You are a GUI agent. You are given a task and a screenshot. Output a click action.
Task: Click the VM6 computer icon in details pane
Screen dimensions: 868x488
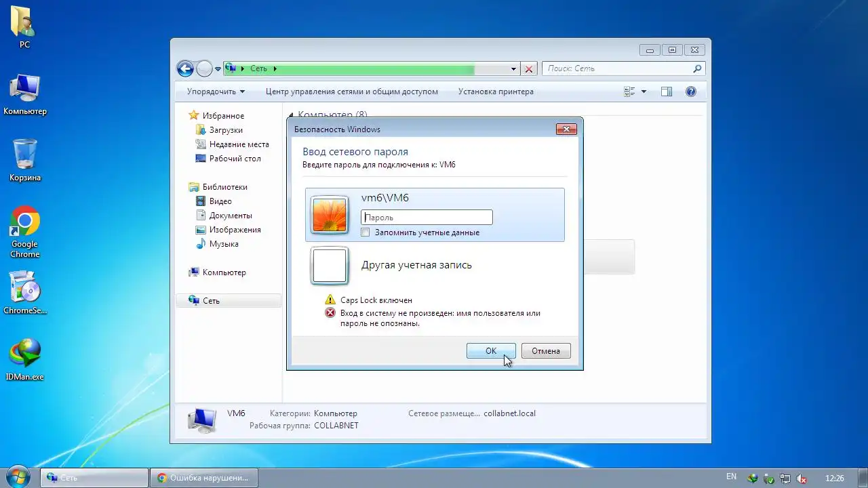[x=201, y=420]
